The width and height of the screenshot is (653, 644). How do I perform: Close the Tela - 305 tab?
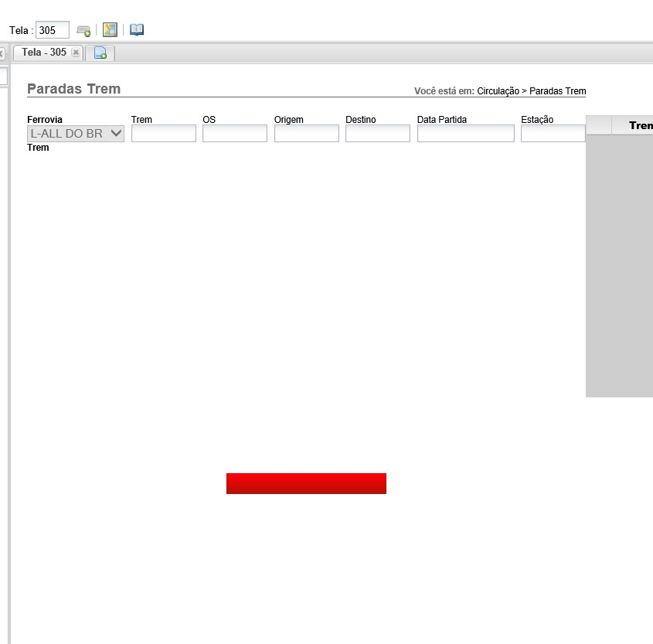76,52
